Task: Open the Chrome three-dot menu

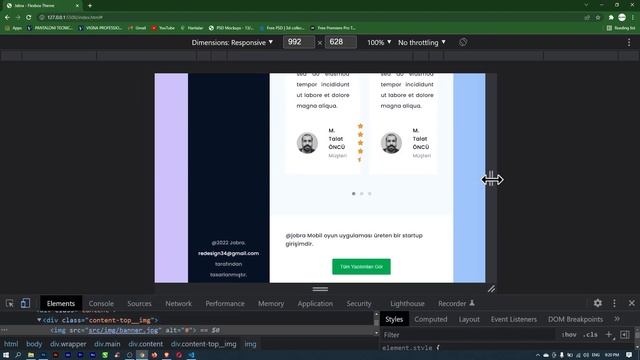Action: click(633, 18)
